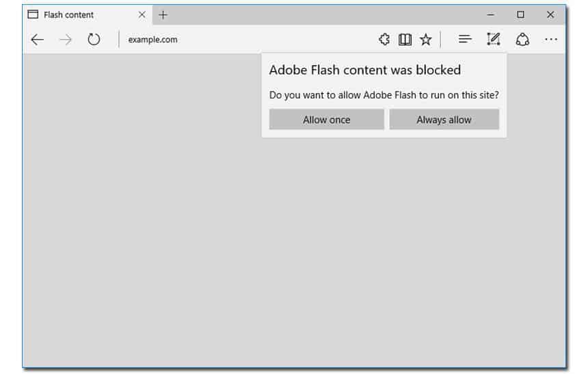
Task: Add page to favorites star
Action: 426,40
